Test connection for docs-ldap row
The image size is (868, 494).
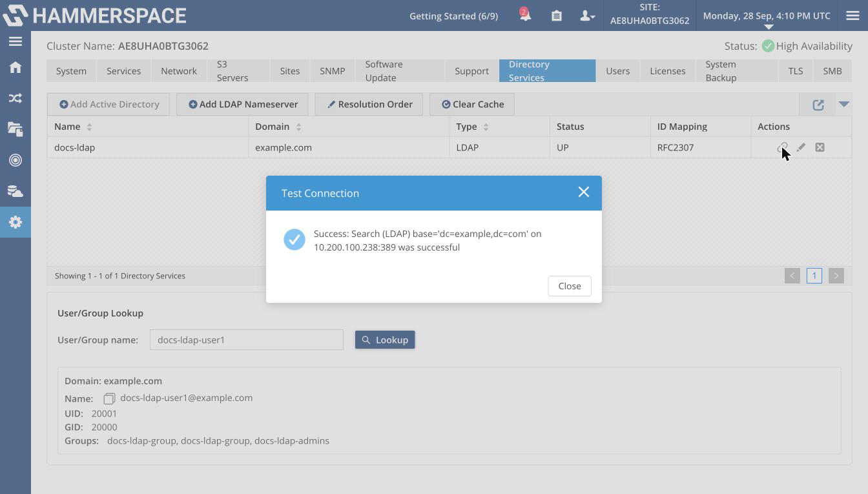(x=782, y=147)
